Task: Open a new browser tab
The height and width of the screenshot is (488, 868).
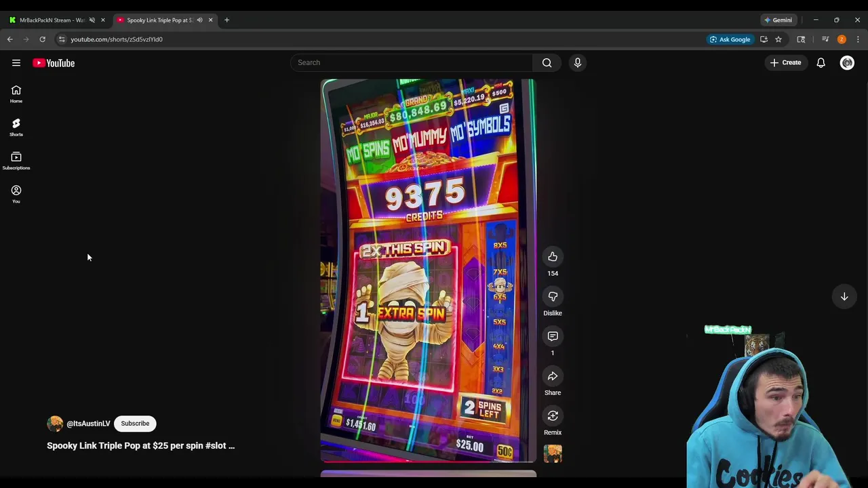Action: coord(226,20)
